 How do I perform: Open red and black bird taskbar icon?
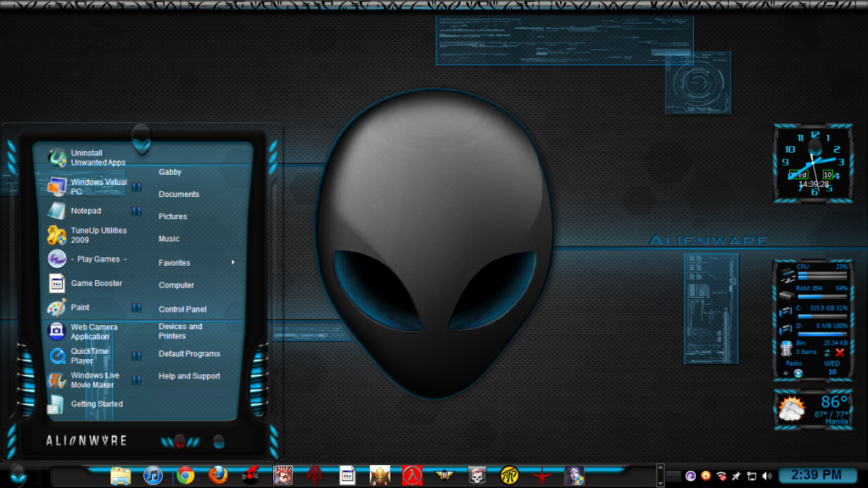[x=250, y=476]
